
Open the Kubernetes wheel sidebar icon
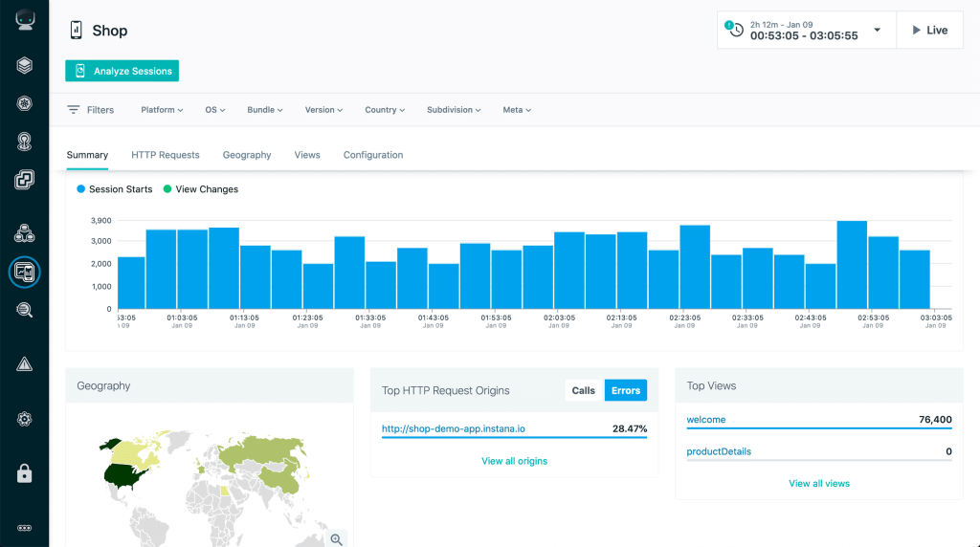coord(24,103)
